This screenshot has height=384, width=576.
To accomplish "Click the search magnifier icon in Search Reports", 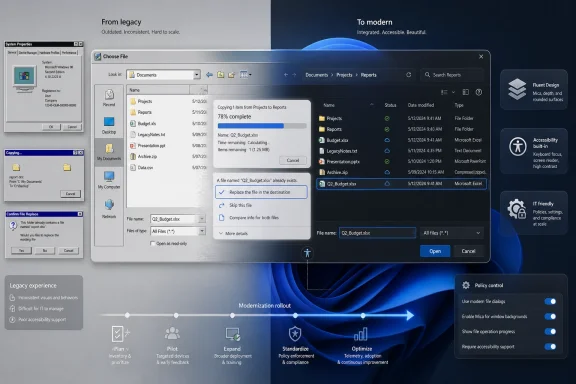I will coord(427,75).
